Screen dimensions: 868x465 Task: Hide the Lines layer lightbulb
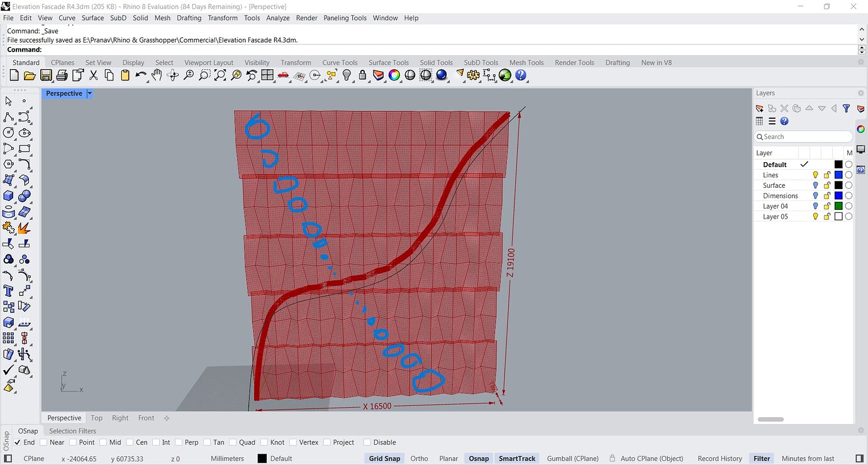coord(815,175)
